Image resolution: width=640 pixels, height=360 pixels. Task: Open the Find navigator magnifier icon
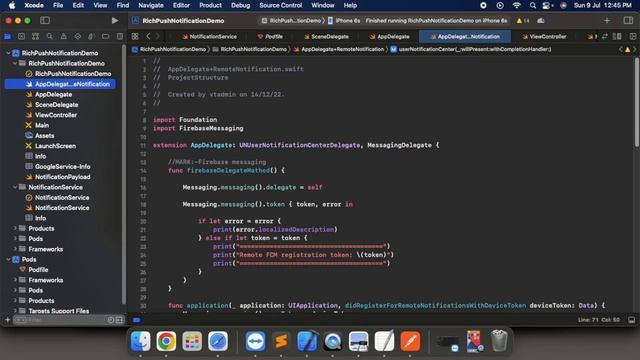[x=49, y=36]
